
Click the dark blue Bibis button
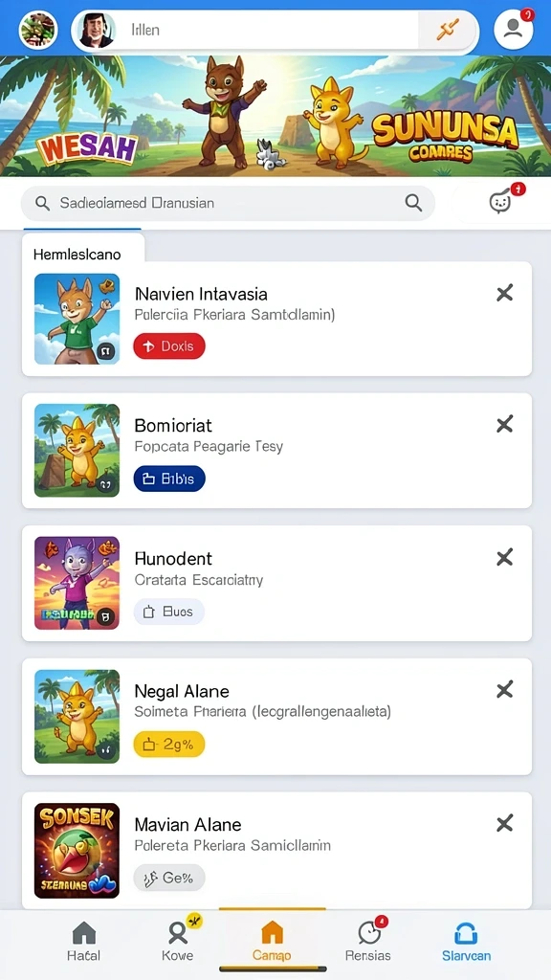pos(169,479)
